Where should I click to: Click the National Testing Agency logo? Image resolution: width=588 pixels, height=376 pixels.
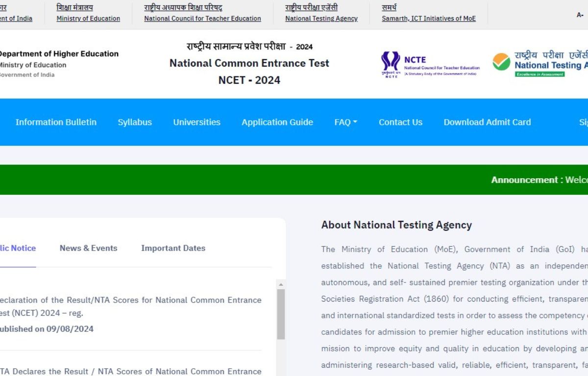point(540,64)
